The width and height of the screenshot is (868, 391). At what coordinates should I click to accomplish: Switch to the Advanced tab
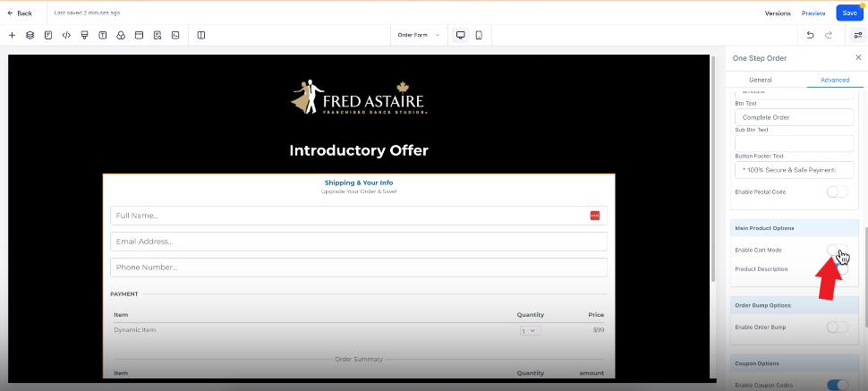(x=835, y=80)
